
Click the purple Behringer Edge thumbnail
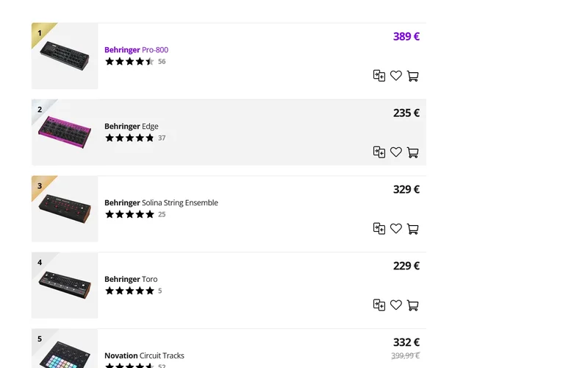[x=65, y=132]
